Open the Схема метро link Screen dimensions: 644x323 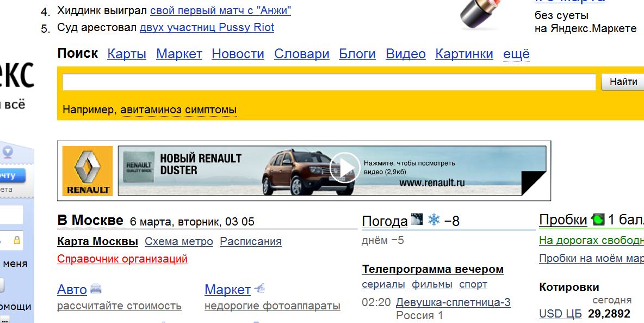point(179,241)
